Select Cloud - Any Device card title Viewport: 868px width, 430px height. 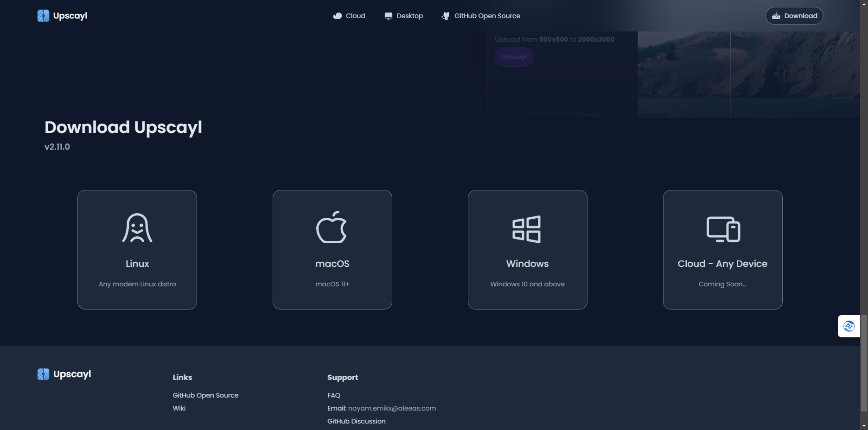pos(722,264)
